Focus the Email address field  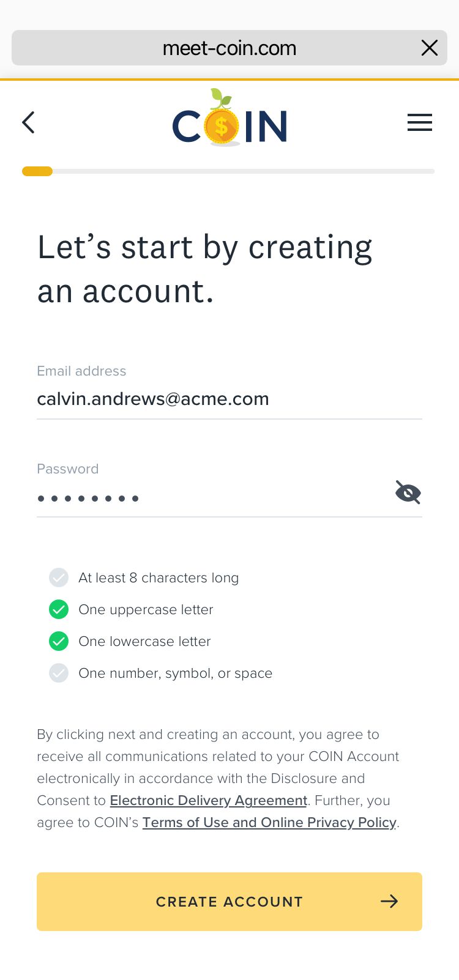pyautogui.click(x=229, y=399)
